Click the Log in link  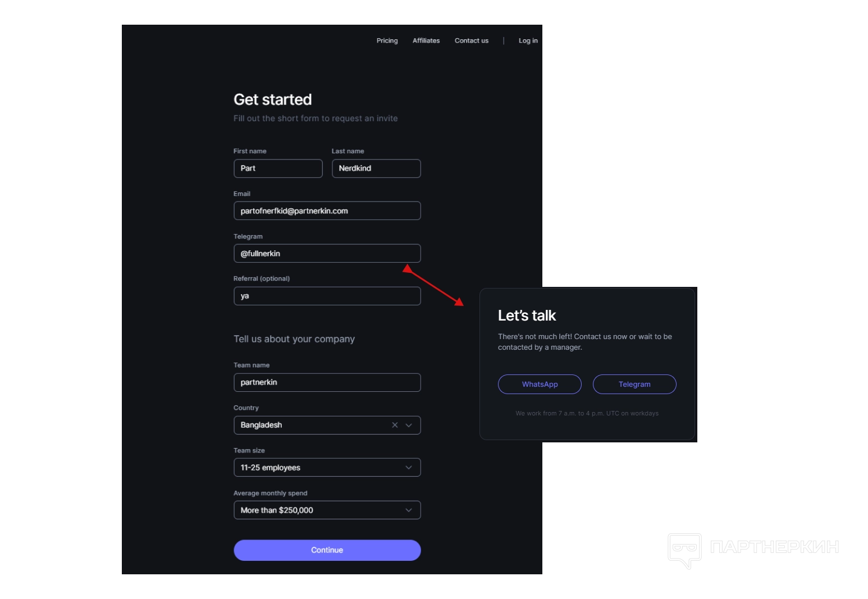click(x=528, y=40)
